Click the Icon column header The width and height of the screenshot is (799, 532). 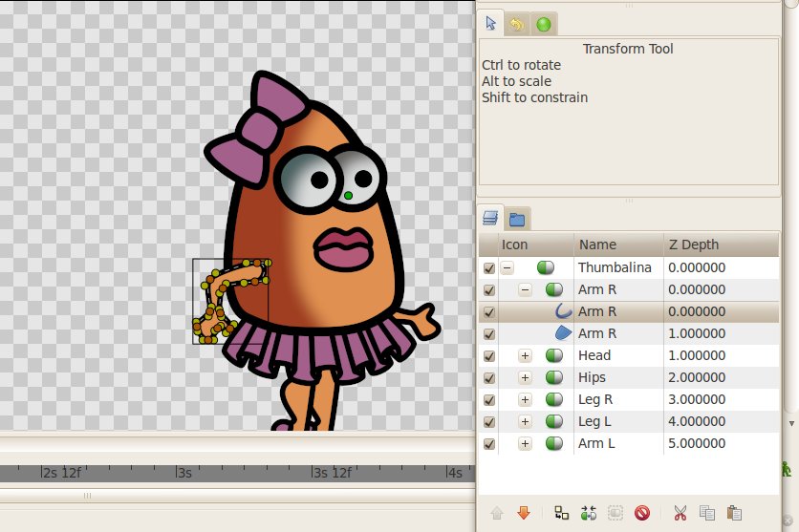pos(536,245)
